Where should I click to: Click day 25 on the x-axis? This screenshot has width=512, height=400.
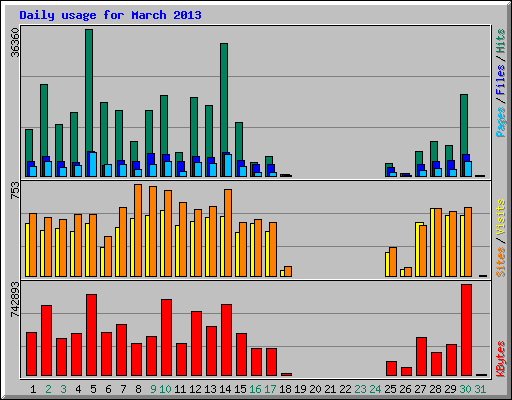pyautogui.click(x=390, y=389)
